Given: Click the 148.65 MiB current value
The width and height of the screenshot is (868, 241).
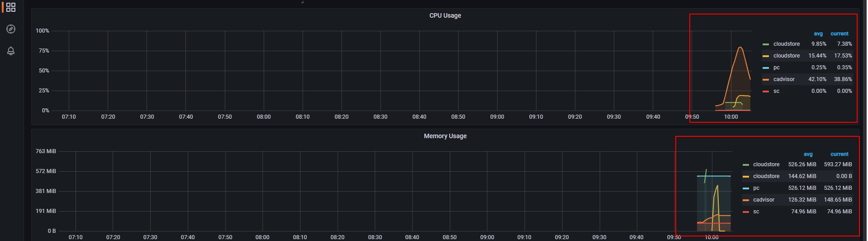Looking at the screenshot, I should 838,200.
